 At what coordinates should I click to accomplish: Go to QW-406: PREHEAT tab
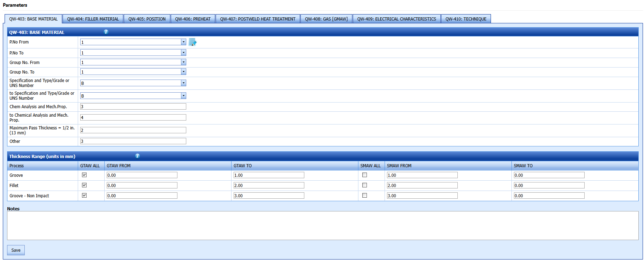pos(193,19)
